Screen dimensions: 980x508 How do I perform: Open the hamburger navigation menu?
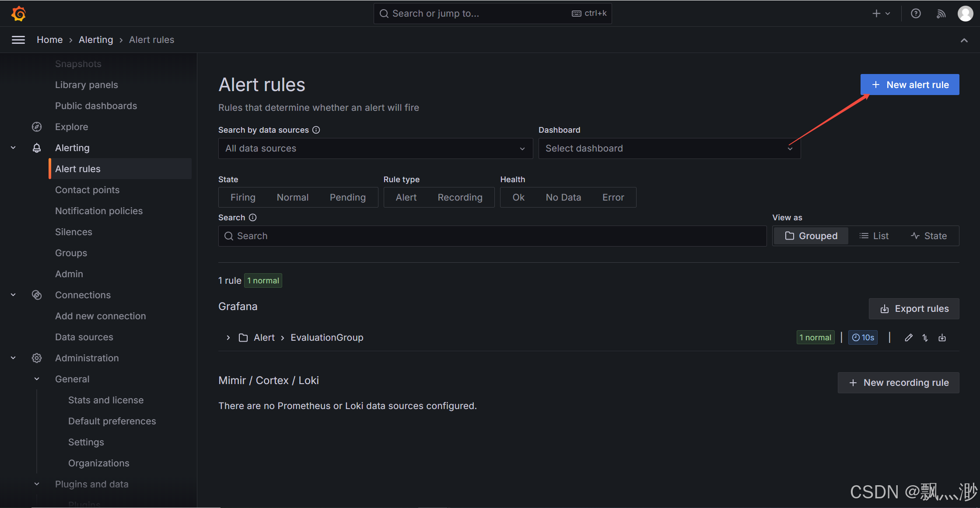tap(18, 40)
